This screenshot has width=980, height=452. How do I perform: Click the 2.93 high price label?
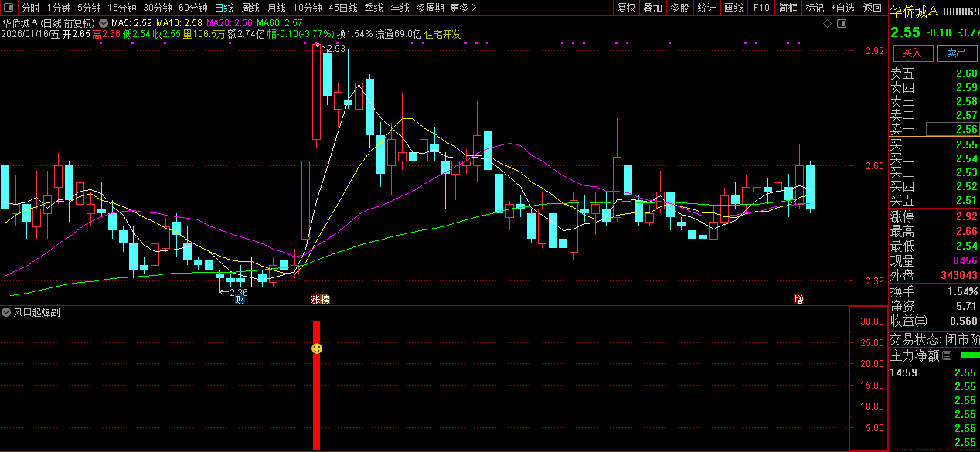coord(335,49)
